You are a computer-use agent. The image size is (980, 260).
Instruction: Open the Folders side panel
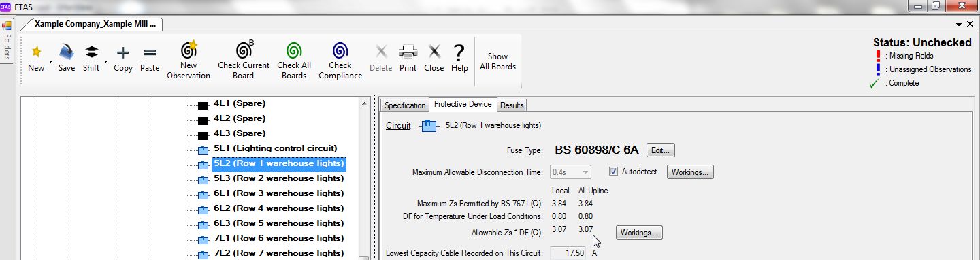click(x=7, y=40)
